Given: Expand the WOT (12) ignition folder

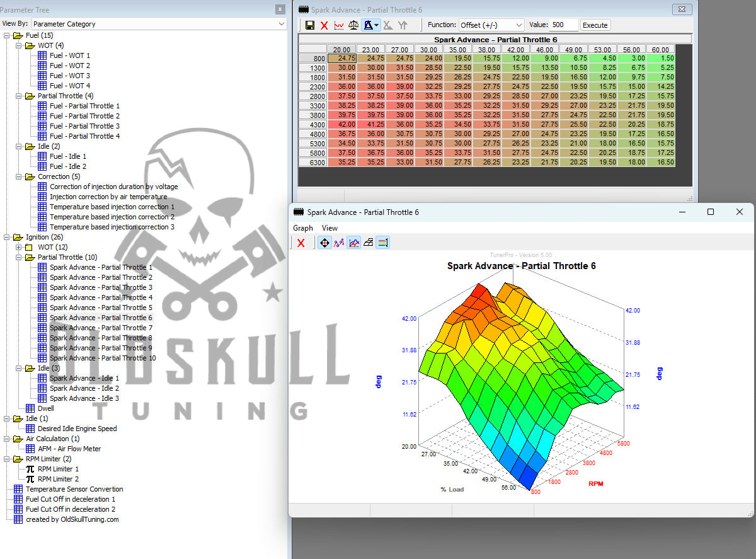Looking at the screenshot, I should (19, 247).
